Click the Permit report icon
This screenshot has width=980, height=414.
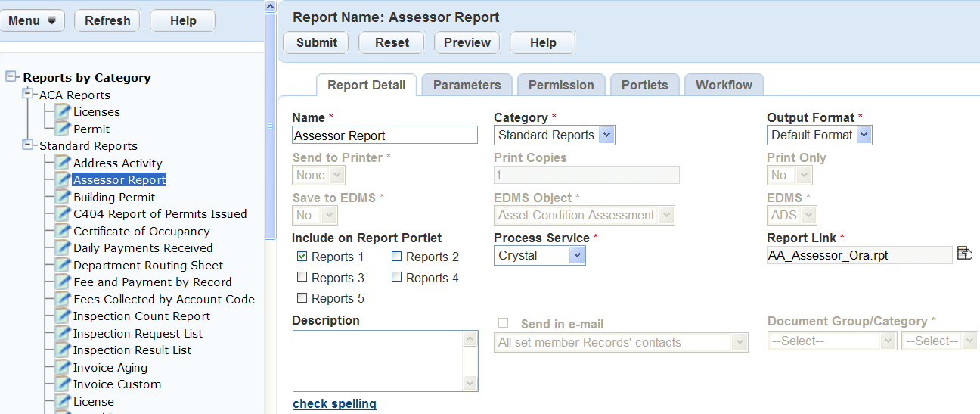point(64,129)
